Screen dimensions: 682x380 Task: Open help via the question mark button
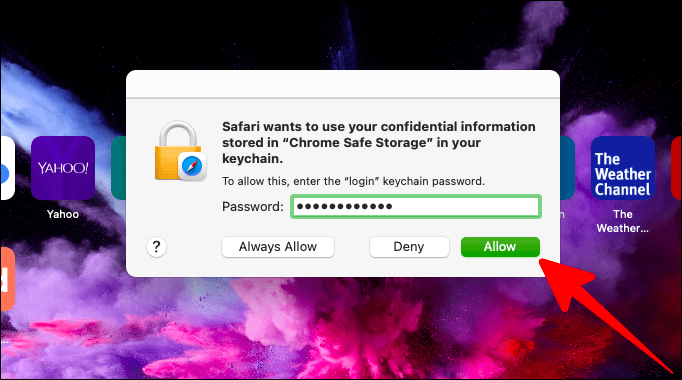156,247
